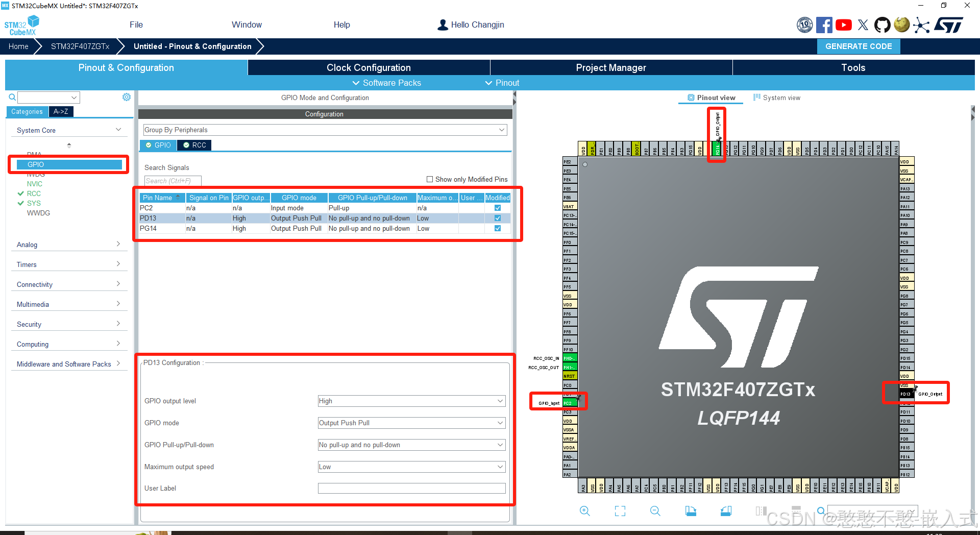Switch to Clock Configuration tab
980x535 pixels.
click(x=369, y=67)
